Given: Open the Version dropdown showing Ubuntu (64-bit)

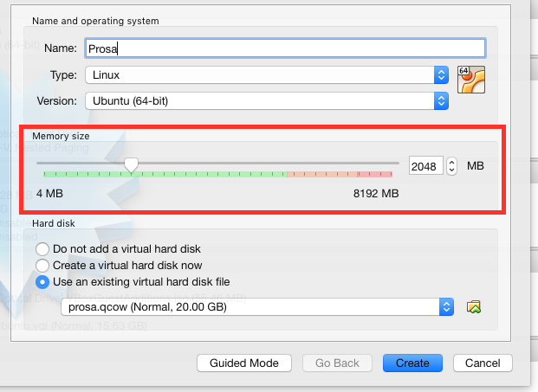Looking at the screenshot, I should [267, 100].
